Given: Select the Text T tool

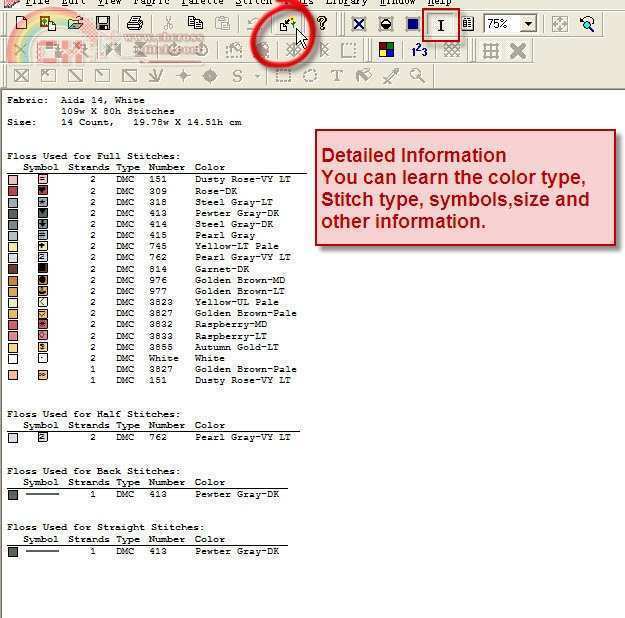Looking at the screenshot, I should (x=337, y=75).
